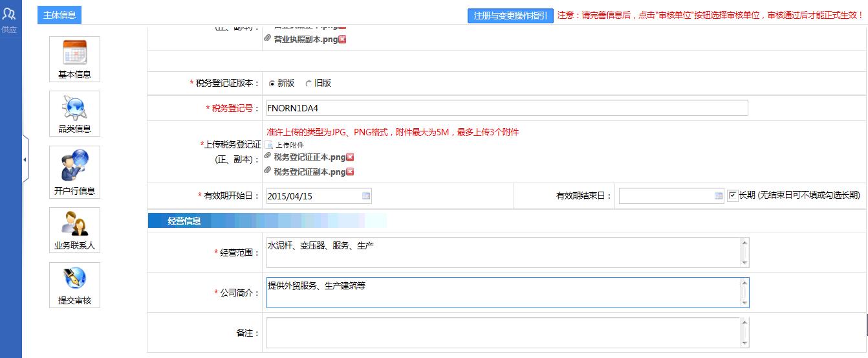Click the 上传附件 link text
Image resolution: width=868 pixels, height=358 pixels.
click(289, 145)
